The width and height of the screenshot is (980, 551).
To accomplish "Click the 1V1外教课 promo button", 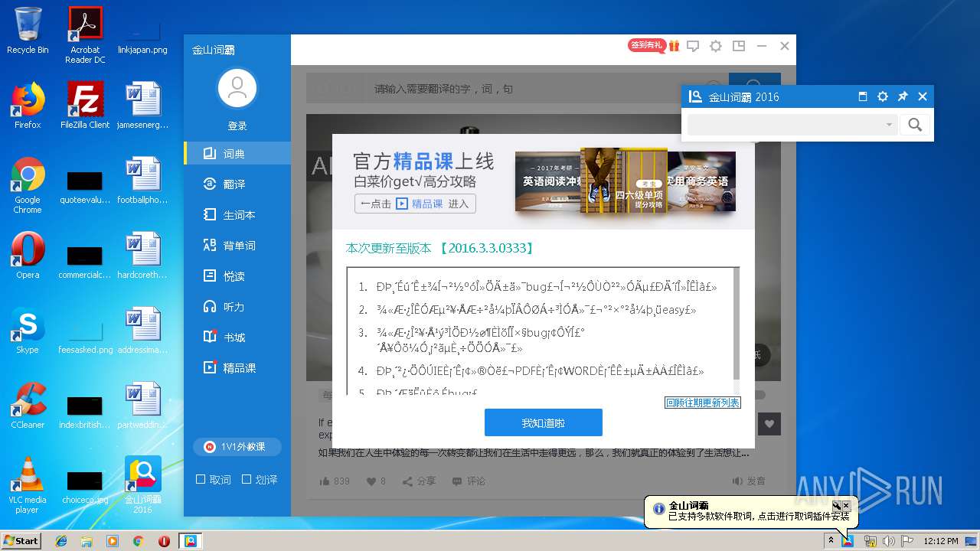I will coord(237,447).
